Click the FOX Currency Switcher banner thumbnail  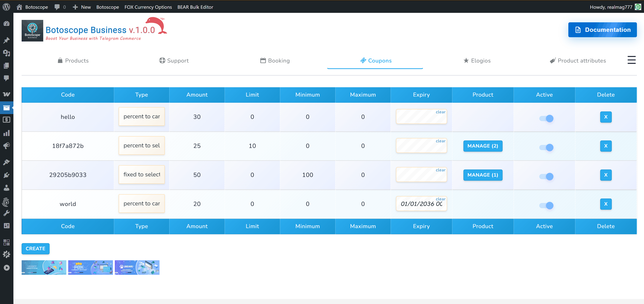(90, 267)
